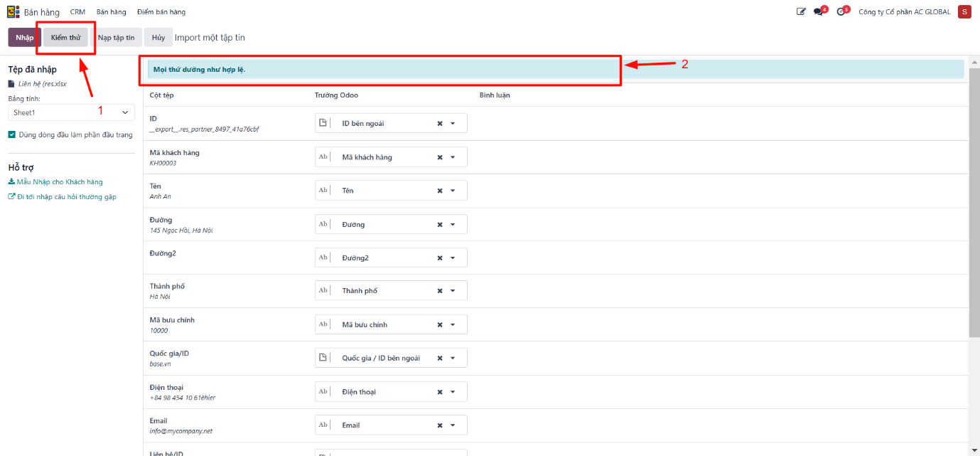Clear the Đường field mapping
Screen dimensions: 980x456
click(440, 225)
